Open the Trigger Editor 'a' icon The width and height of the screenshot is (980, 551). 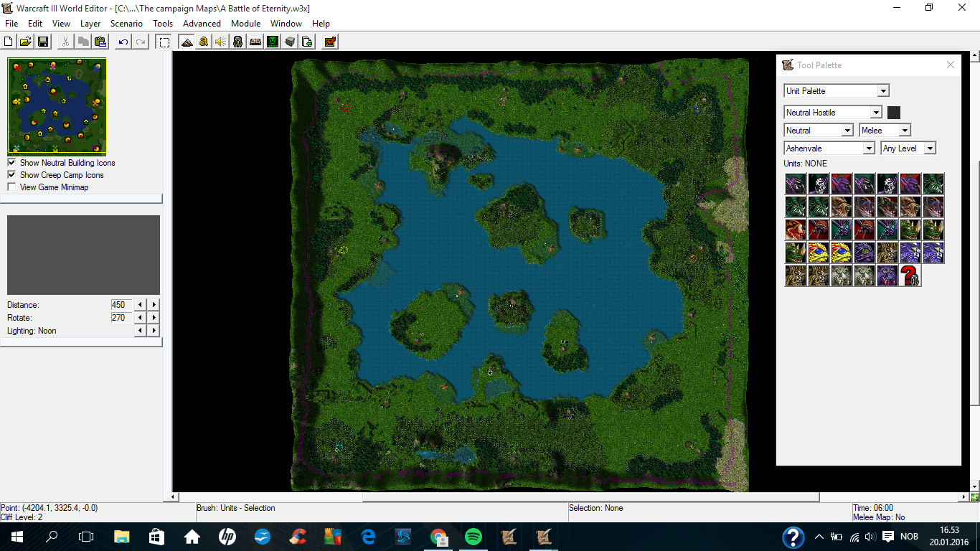click(204, 42)
